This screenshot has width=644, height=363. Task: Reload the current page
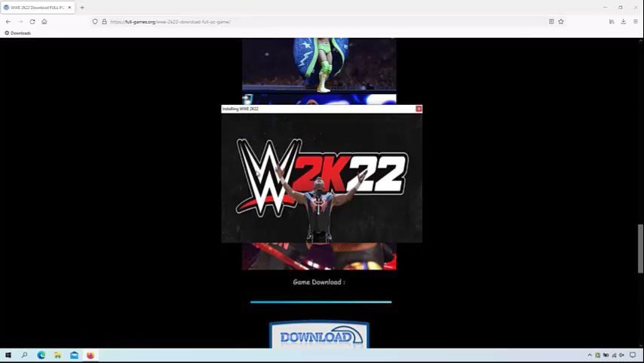point(32,22)
